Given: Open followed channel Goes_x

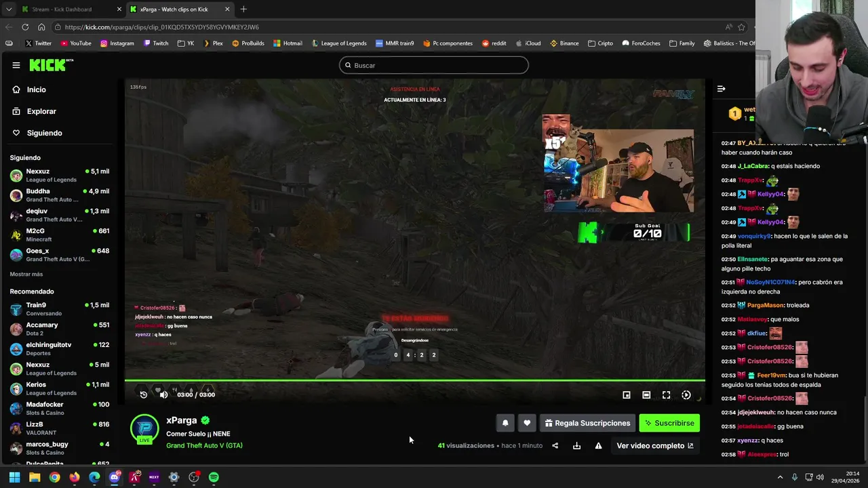Looking at the screenshot, I should click(x=60, y=254).
